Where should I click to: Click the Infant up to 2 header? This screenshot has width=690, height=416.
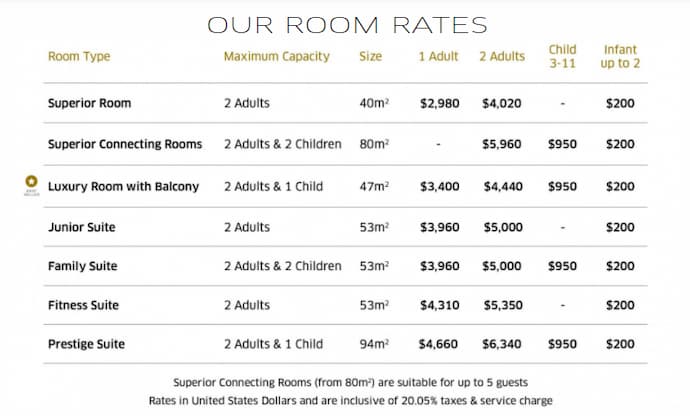(620, 57)
